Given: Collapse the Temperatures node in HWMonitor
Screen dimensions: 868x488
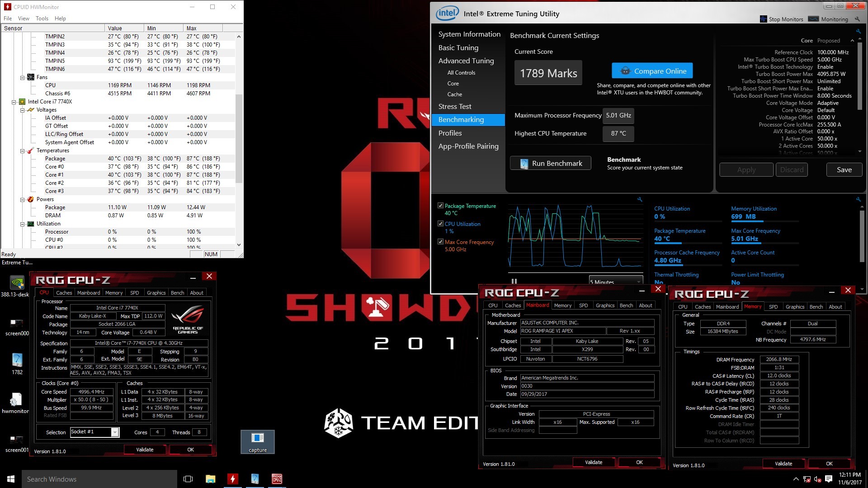Looking at the screenshot, I should pos(22,150).
